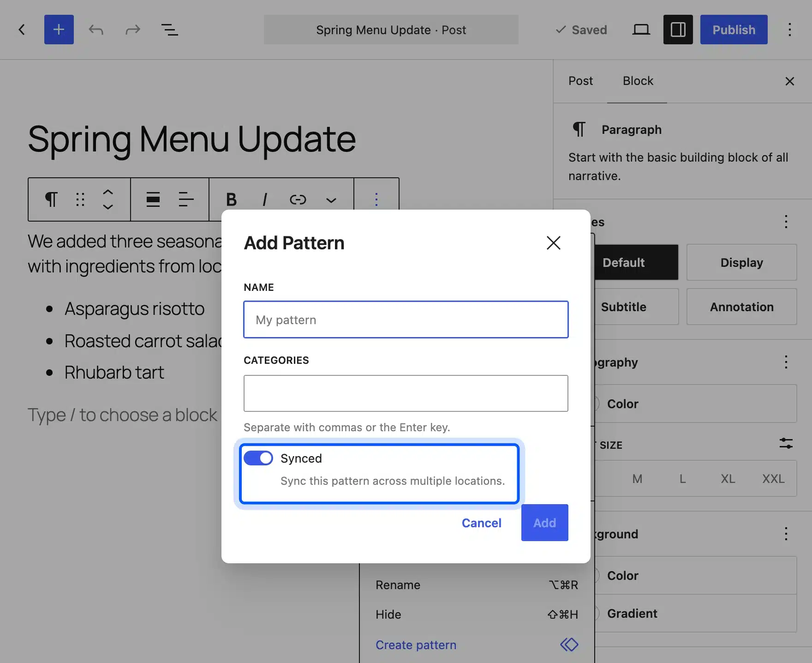Screen dimensions: 812x663
Task: Open the block inserter plus button
Action: pos(59,30)
